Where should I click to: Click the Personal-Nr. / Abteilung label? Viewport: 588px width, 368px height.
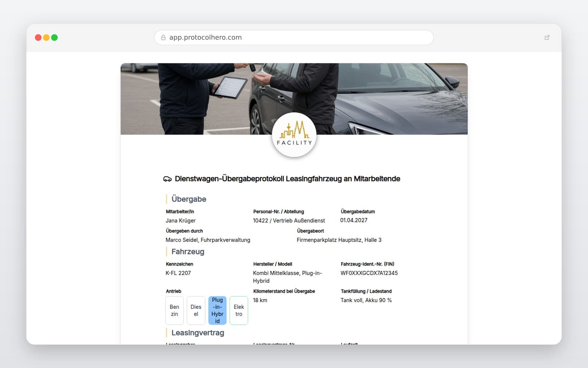(279, 212)
